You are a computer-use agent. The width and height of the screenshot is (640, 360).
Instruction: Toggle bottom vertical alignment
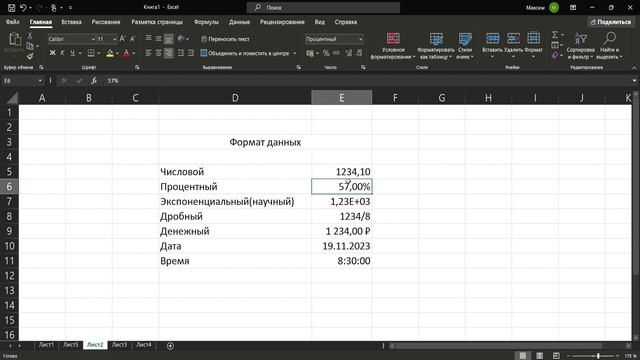(x=169, y=39)
